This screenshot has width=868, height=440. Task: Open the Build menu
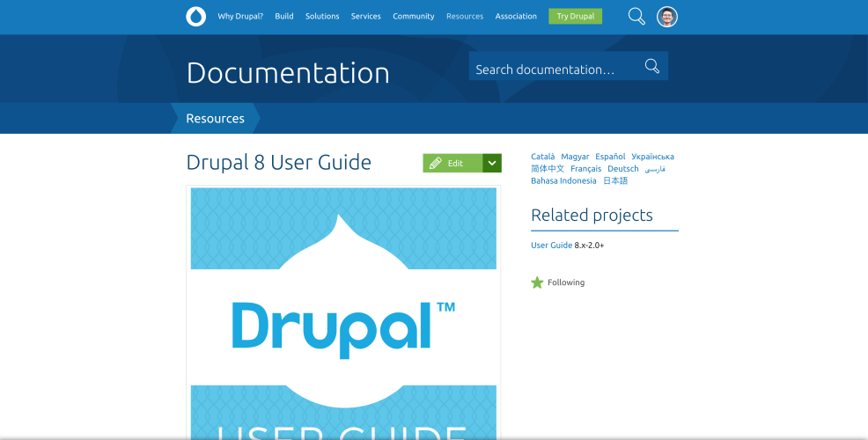[284, 17]
